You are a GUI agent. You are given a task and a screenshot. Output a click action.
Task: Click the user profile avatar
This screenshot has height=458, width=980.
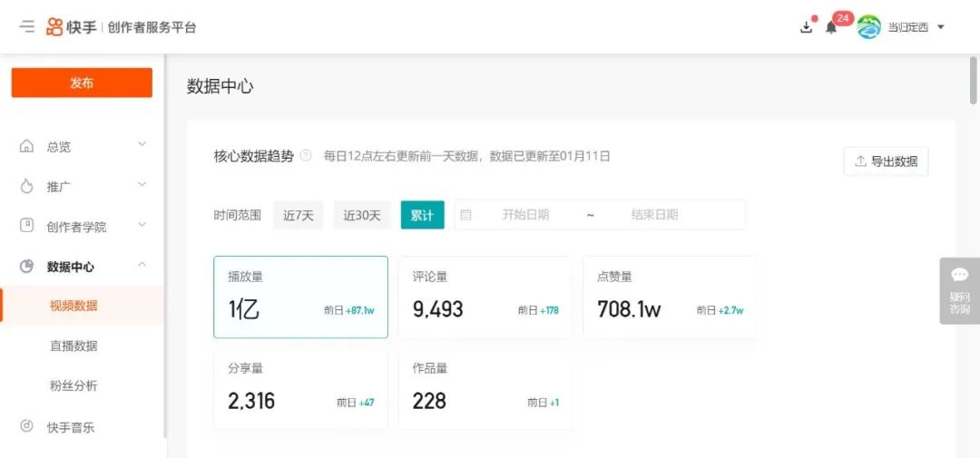tap(868, 27)
